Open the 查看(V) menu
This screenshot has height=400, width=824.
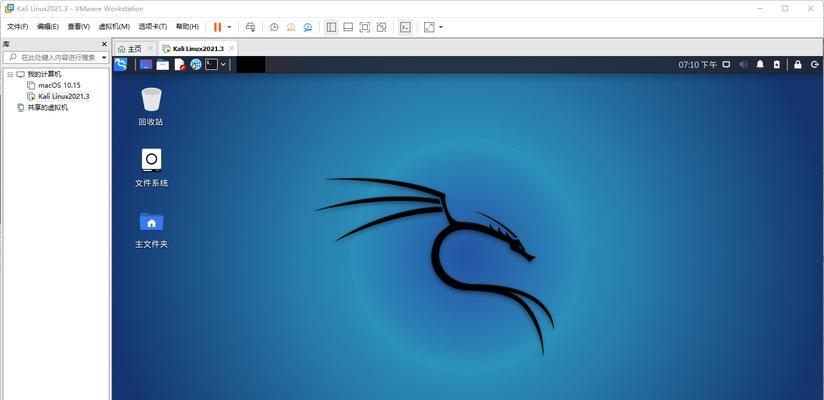[x=78, y=27]
